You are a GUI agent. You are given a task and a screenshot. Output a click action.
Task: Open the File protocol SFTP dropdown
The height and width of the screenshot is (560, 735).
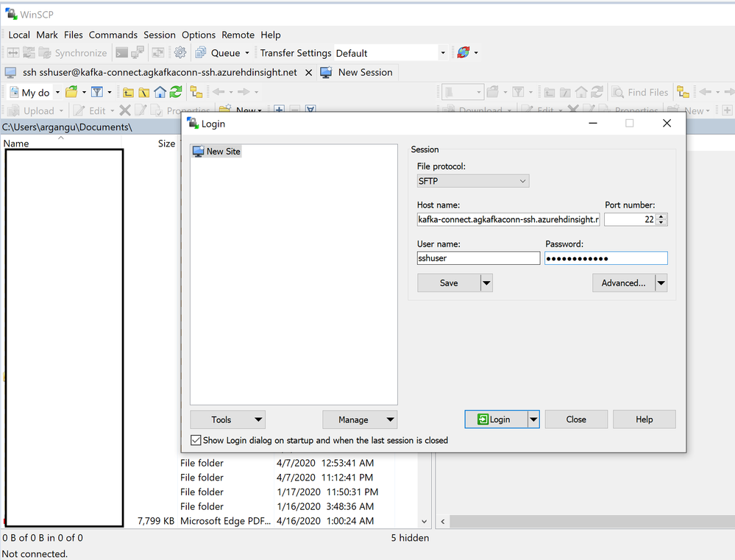pos(473,181)
